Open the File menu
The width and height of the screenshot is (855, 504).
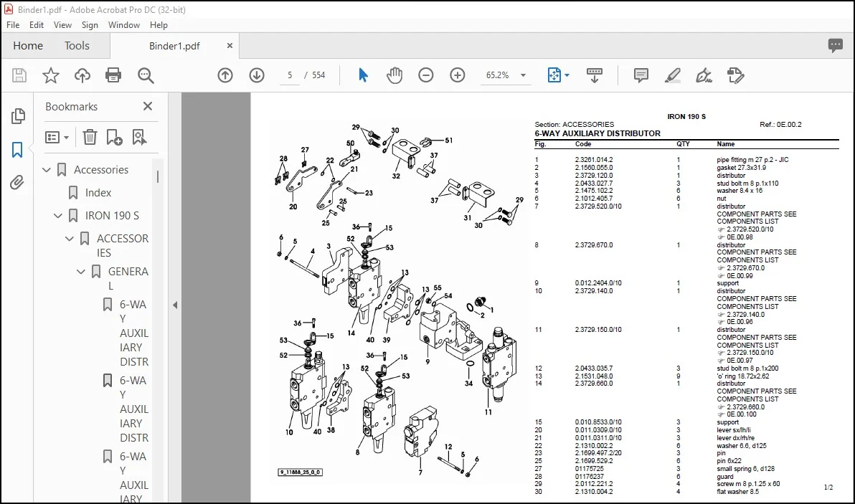click(x=13, y=25)
